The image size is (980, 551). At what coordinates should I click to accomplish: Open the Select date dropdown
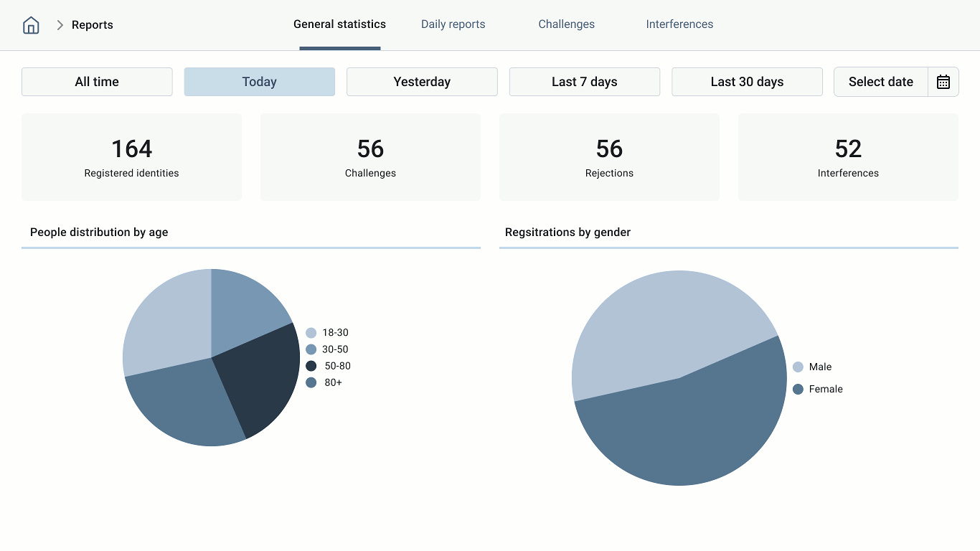[880, 82]
